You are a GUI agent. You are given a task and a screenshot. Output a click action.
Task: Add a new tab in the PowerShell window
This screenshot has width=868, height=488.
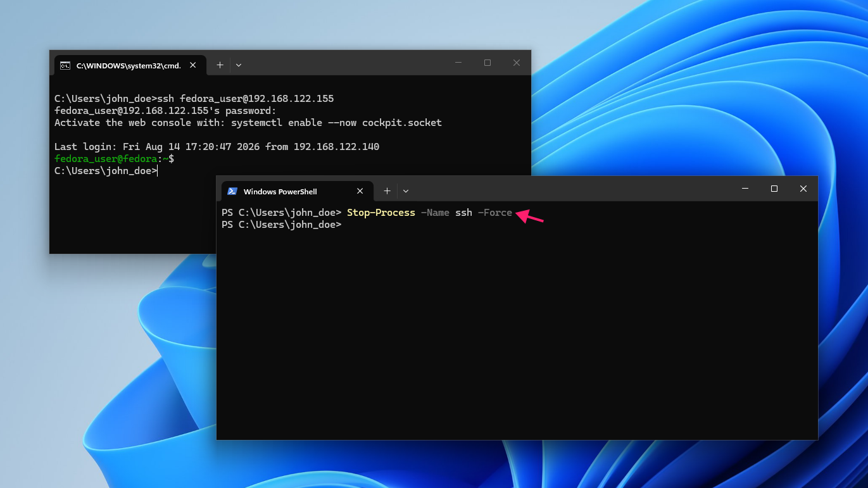[x=387, y=191]
